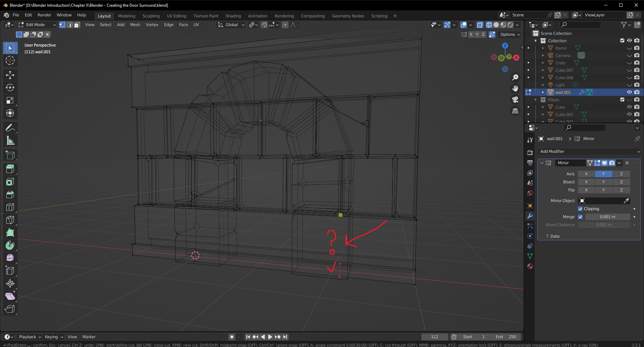644x347 pixels.
Task: Hide the Light object with its eye toggle
Action: (629, 85)
